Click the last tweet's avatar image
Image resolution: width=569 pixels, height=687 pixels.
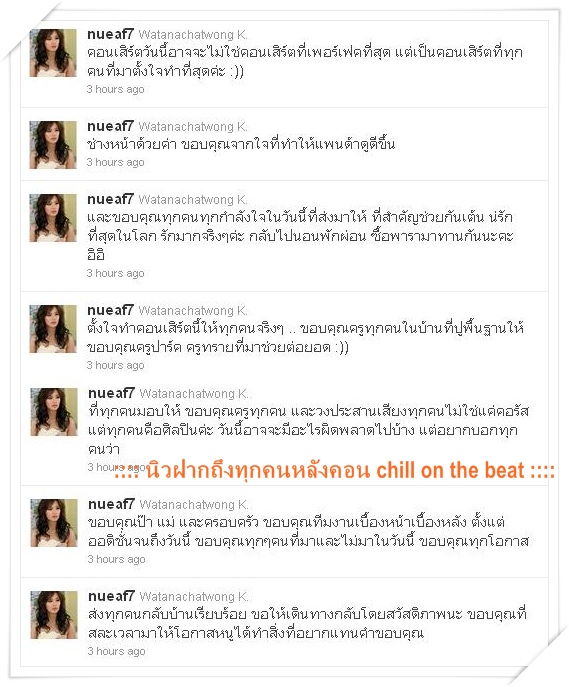(x=54, y=615)
